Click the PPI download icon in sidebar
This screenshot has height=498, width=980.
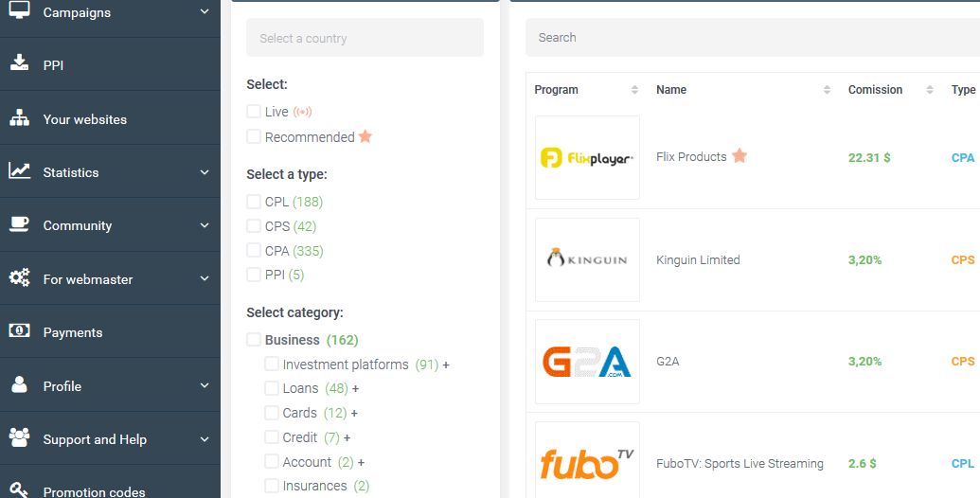pyautogui.click(x=19, y=64)
